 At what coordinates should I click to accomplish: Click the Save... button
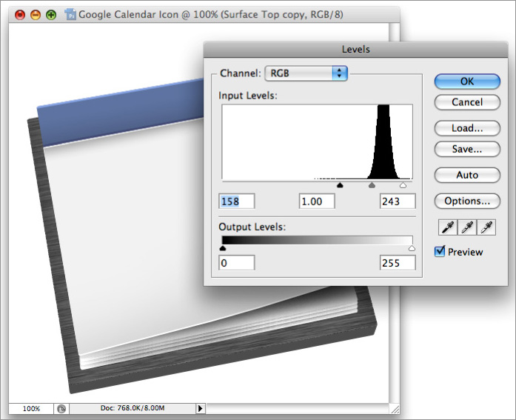coord(467,149)
